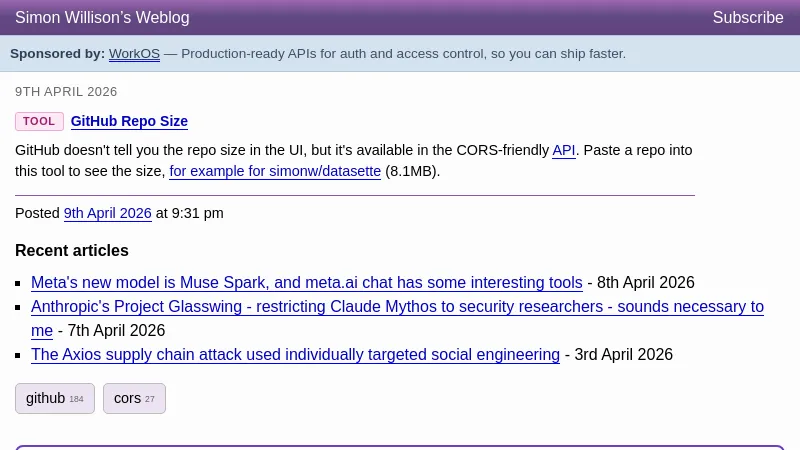Follow the API link in the description

[564, 150]
